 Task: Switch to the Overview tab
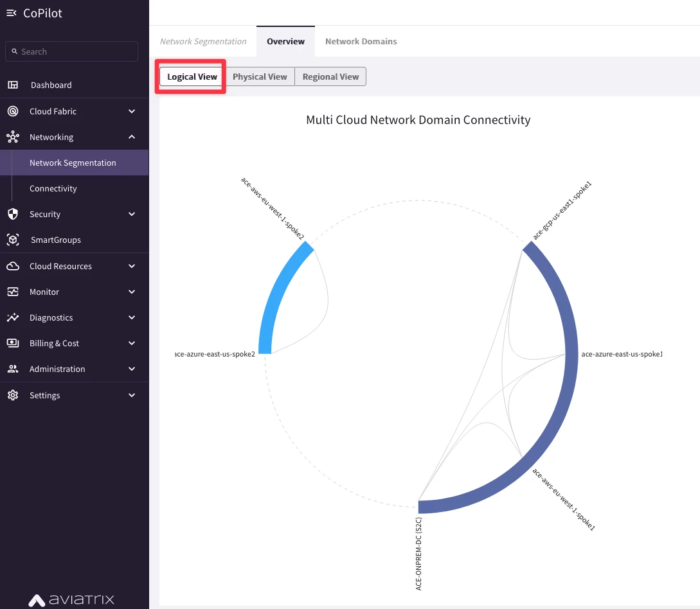pos(285,42)
